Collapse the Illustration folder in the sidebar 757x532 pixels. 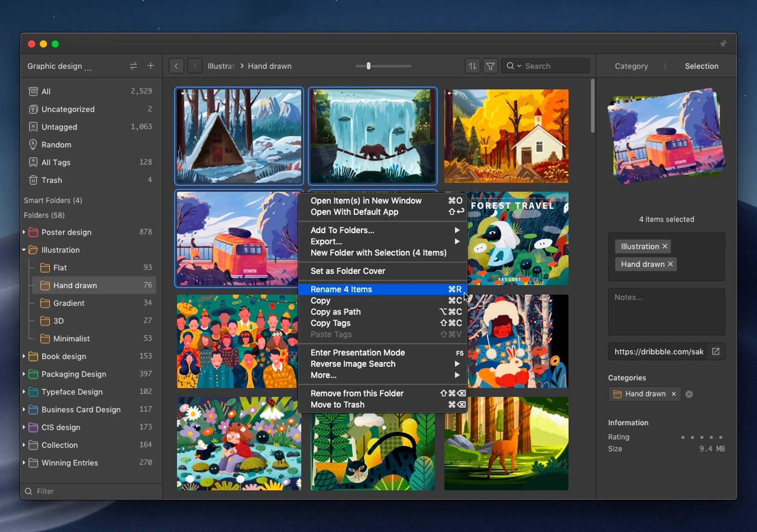click(24, 250)
